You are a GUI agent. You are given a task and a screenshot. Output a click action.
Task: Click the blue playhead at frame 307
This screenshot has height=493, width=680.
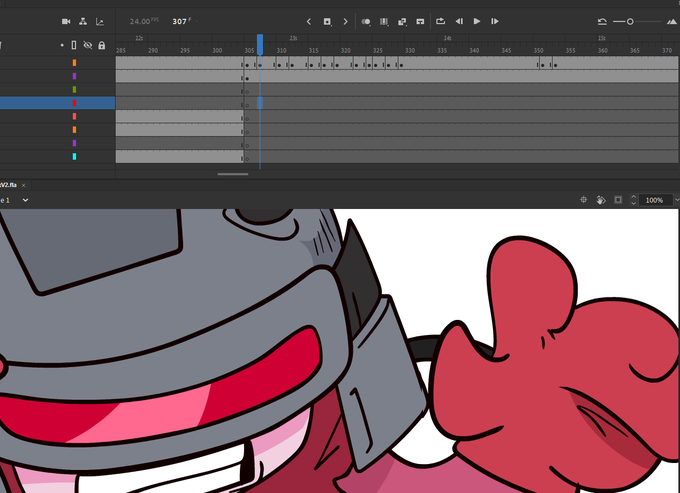click(260, 44)
